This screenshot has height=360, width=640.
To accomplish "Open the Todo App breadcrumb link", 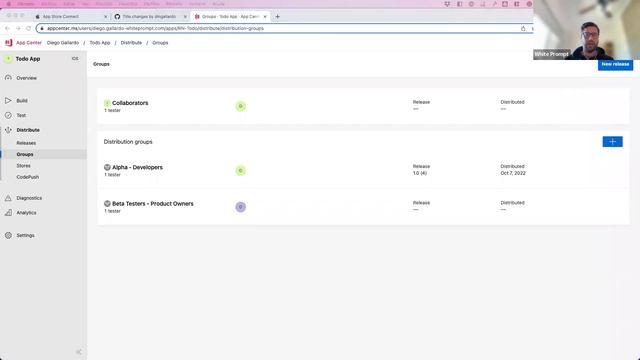I will point(100,43).
